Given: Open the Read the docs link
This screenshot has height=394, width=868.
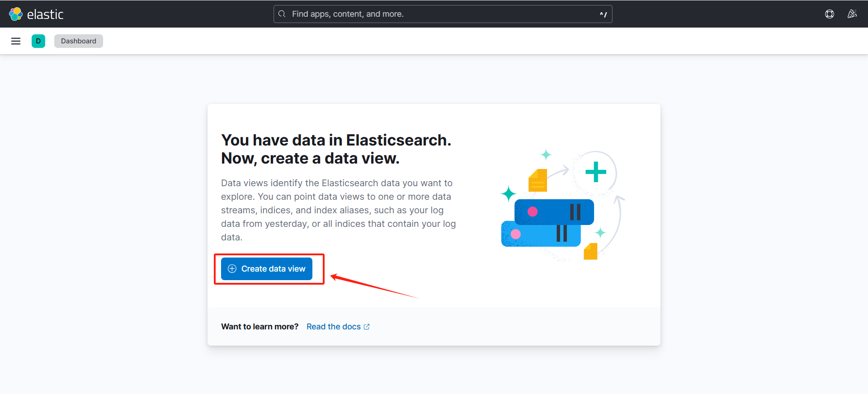Looking at the screenshot, I should 338,327.
